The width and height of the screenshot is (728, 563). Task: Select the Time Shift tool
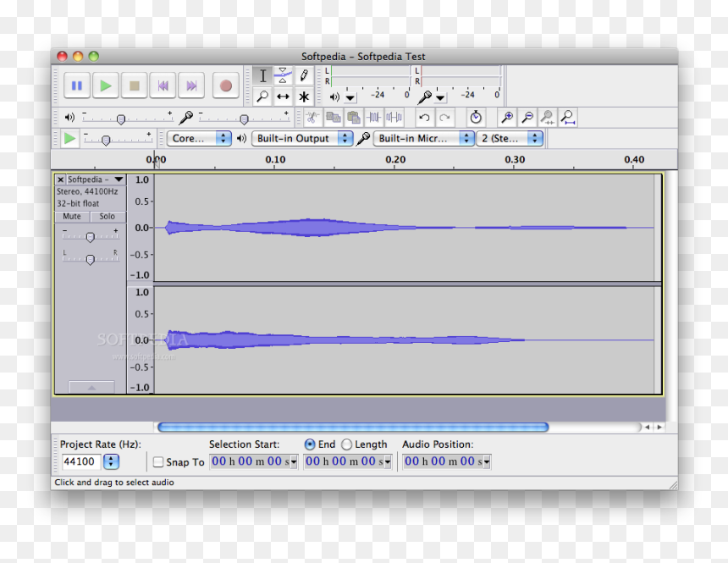point(283,97)
